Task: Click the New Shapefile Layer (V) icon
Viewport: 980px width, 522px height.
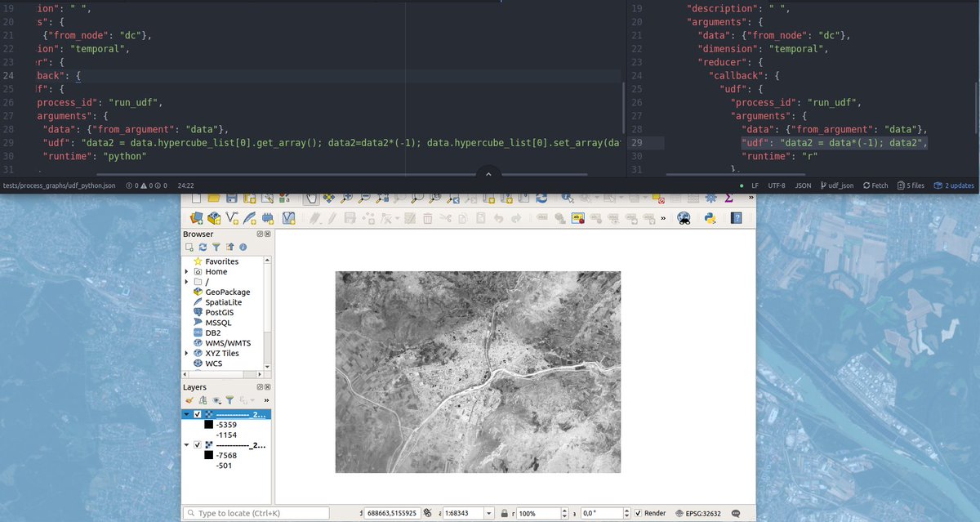Action: (232, 217)
